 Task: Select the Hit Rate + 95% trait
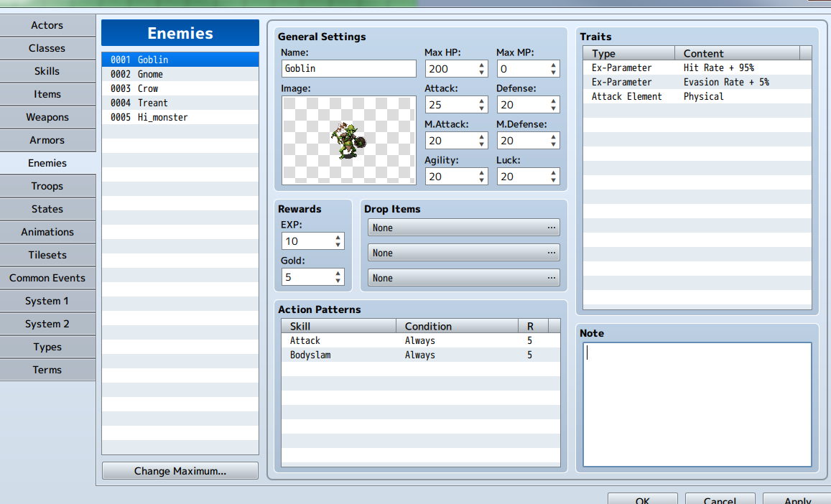[718, 67]
